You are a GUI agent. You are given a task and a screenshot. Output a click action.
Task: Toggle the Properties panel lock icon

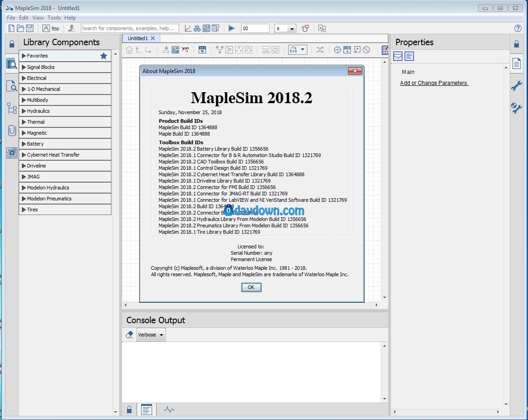point(517,44)
